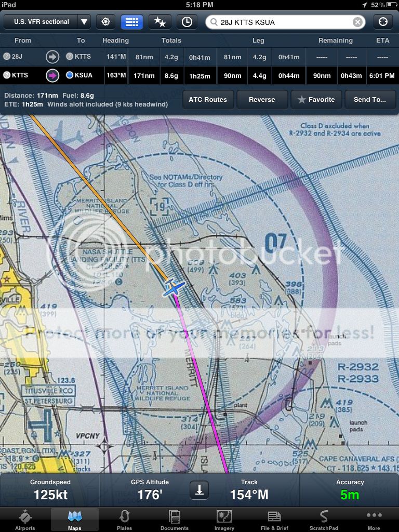
Task: Open the Plates tab
Action: (x=125, y=520)
